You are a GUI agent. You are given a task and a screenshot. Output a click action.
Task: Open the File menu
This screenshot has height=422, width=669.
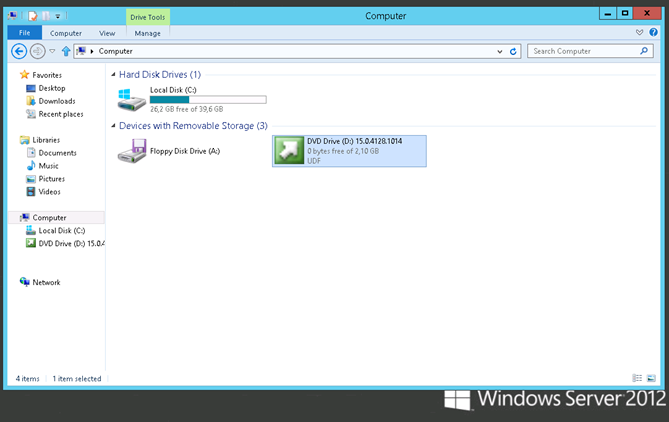22,33
